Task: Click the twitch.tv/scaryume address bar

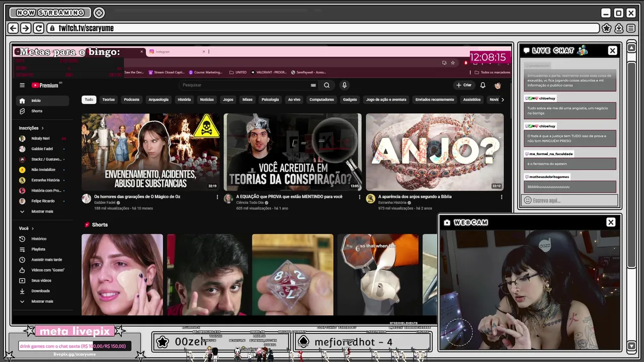Action: [323, 28]
